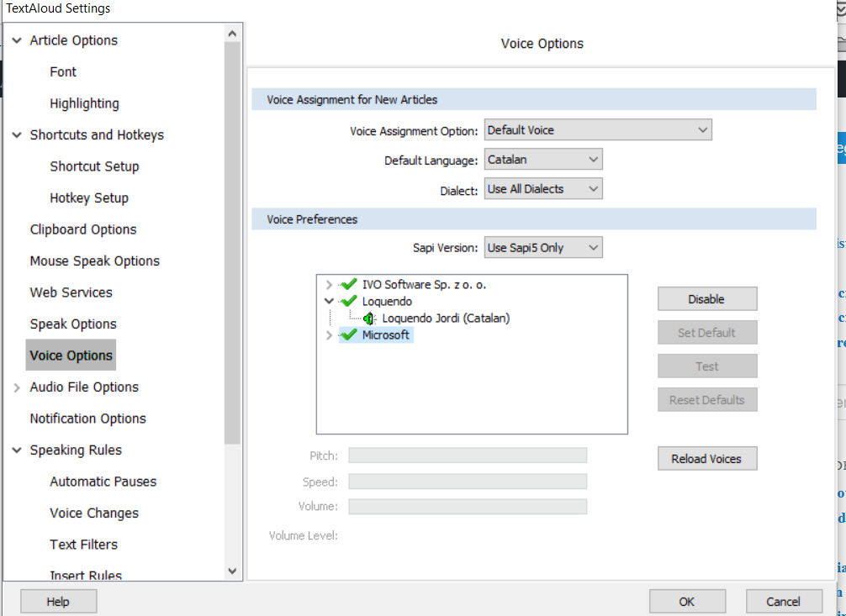Confirm settings with the OK button
Image resolution: width=846 pixels, height=616 pixels.
coord(687,602)
